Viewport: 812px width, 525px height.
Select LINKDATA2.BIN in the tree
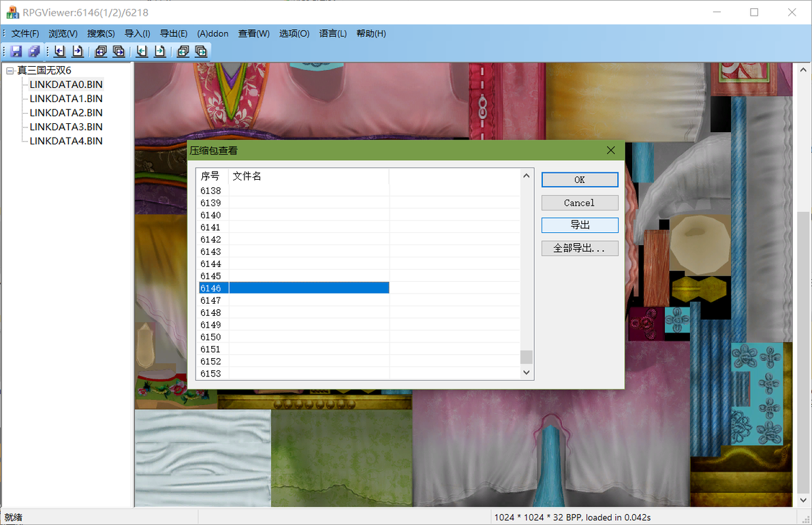click(x=66, y=112)
